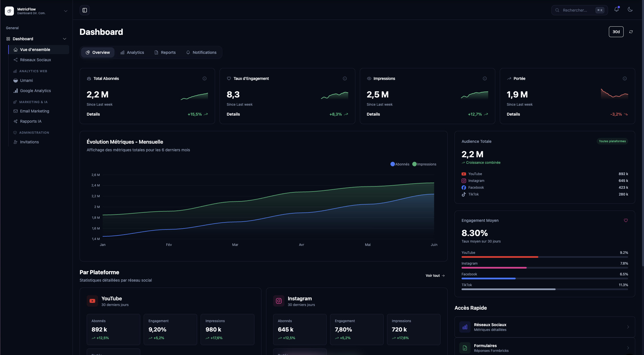644x355 pixels.
Task: Toggle the Abonnés legend series
Action: tap(400, 164)
